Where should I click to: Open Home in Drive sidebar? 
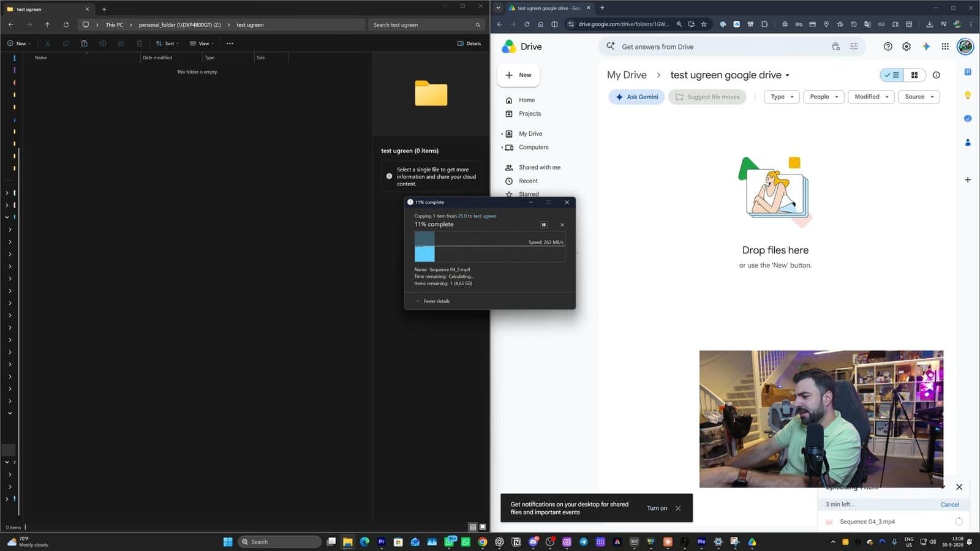click(x=527, y=100)
